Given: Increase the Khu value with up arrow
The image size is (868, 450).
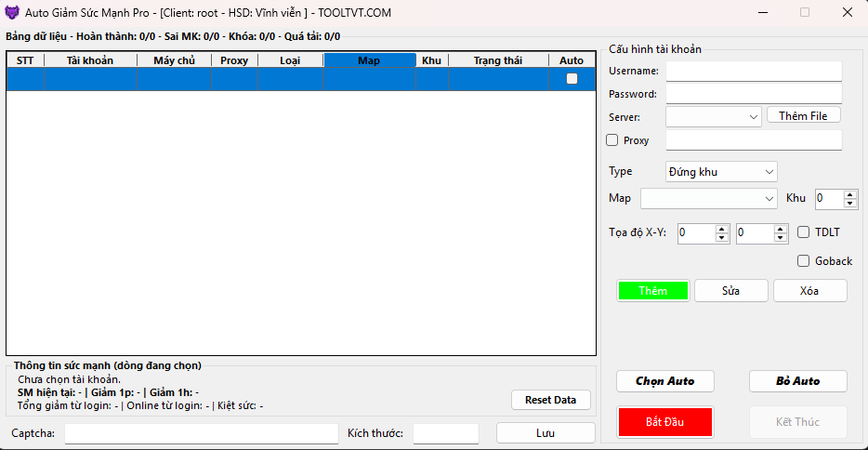Looking at the screenshot, I should pyautogui.click(x=850, y=194).
